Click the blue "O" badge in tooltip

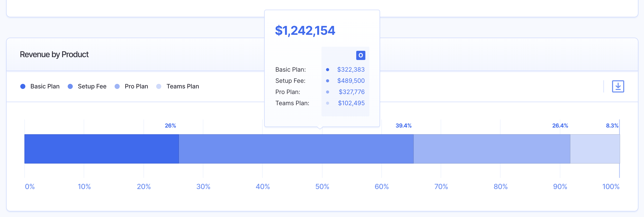pyautogui.click(x=361, y=55)
